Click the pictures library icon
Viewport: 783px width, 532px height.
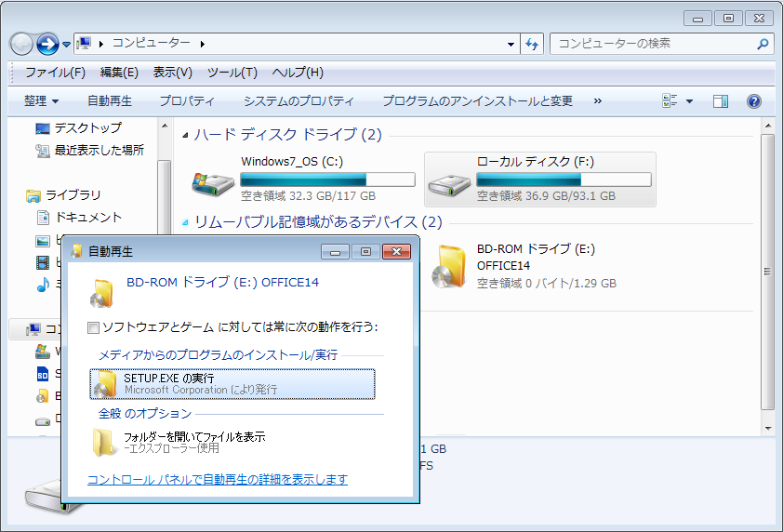43,241
